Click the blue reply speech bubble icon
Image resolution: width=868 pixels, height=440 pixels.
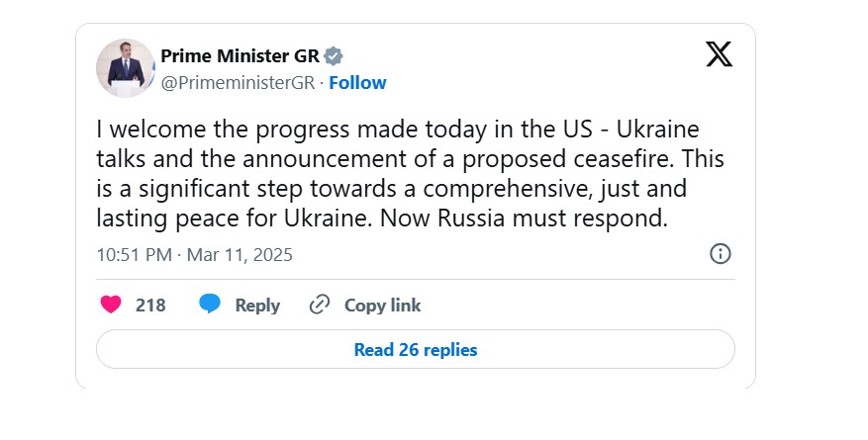pyautogui.click(x=210, y=305)
